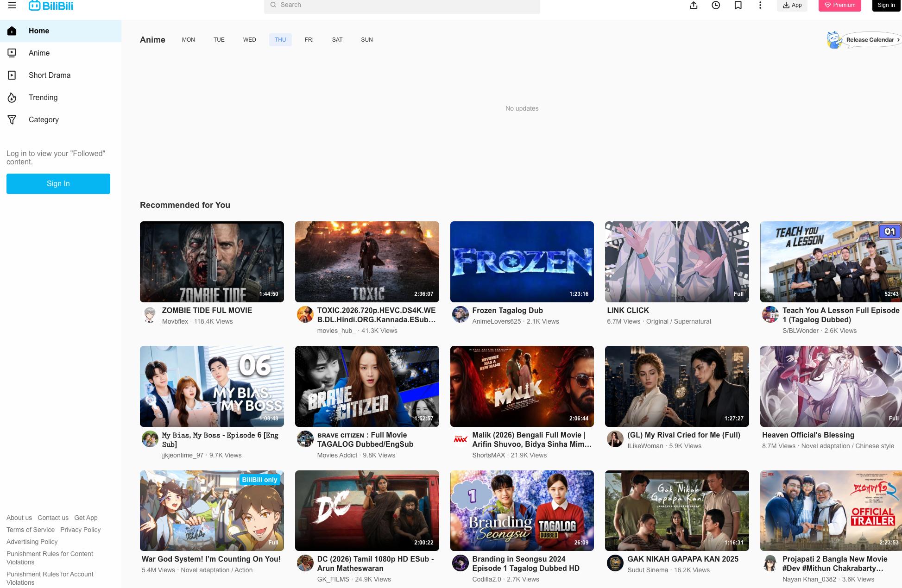Viewport: 902px width, 588px height.
Task: Select the WED anime schedule tab
Action: click(x=250, y=40)
